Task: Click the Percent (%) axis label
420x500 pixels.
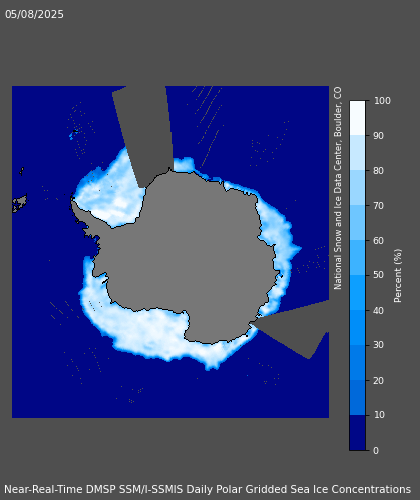Action: pos(398,276)
